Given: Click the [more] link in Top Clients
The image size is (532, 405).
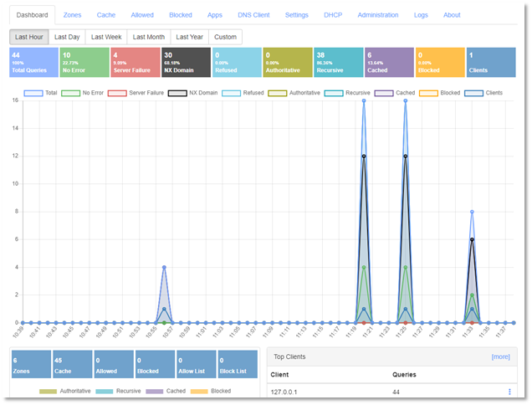Looking at the screenshot, I should 501,356.
